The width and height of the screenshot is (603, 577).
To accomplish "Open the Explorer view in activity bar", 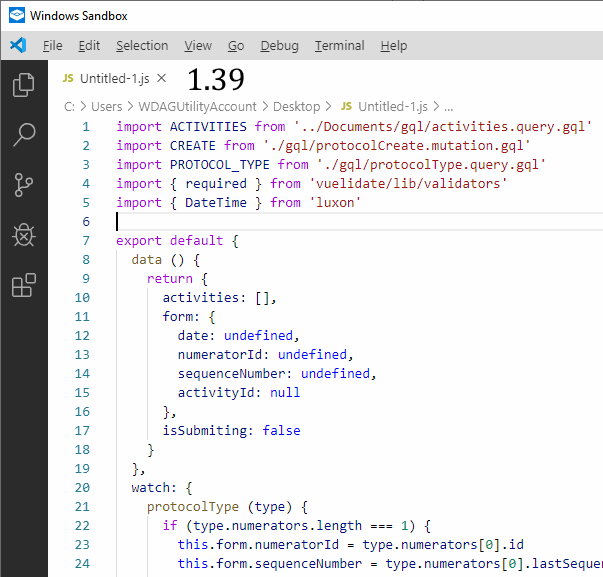I will (x=23, y=85).
